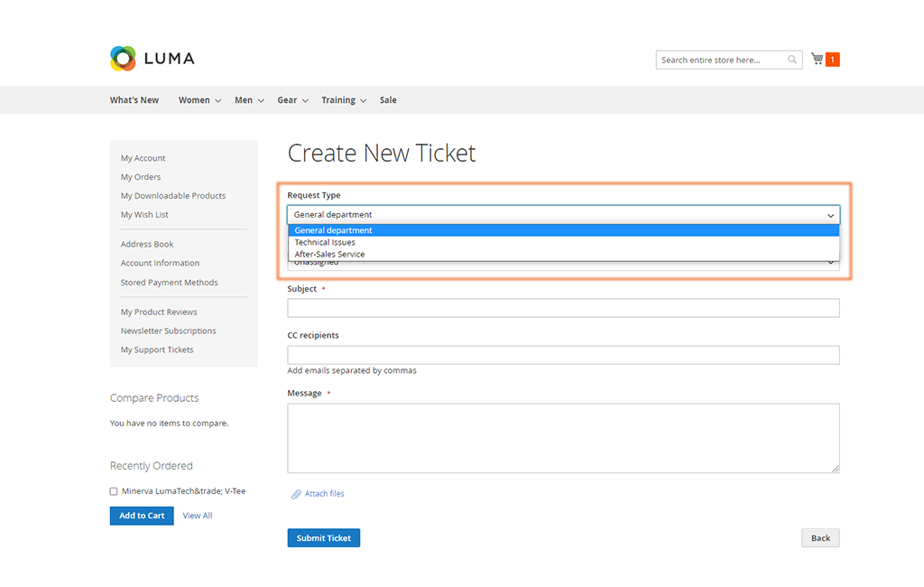Click into the CC recipients field

point(563,355)
